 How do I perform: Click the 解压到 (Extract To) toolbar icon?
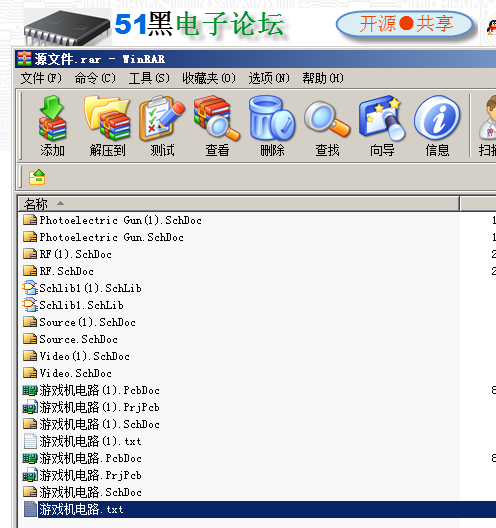pyautogui.click(x=107, y=118)
